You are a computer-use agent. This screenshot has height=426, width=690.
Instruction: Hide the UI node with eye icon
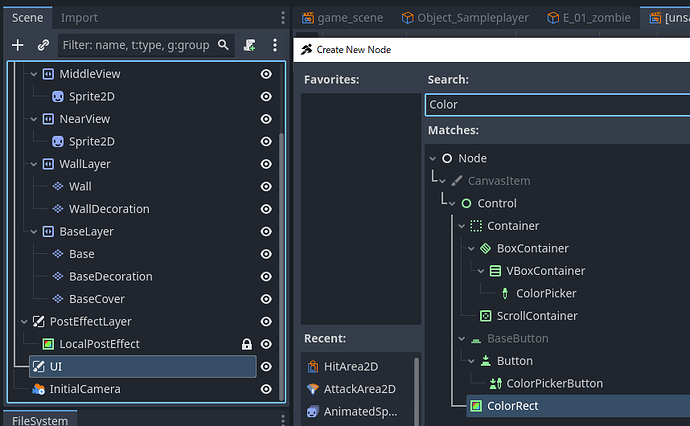[266, 367]
